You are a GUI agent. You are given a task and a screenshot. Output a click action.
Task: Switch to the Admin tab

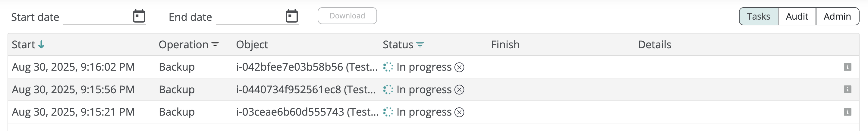pyautogui.click(x=837, y=16)
